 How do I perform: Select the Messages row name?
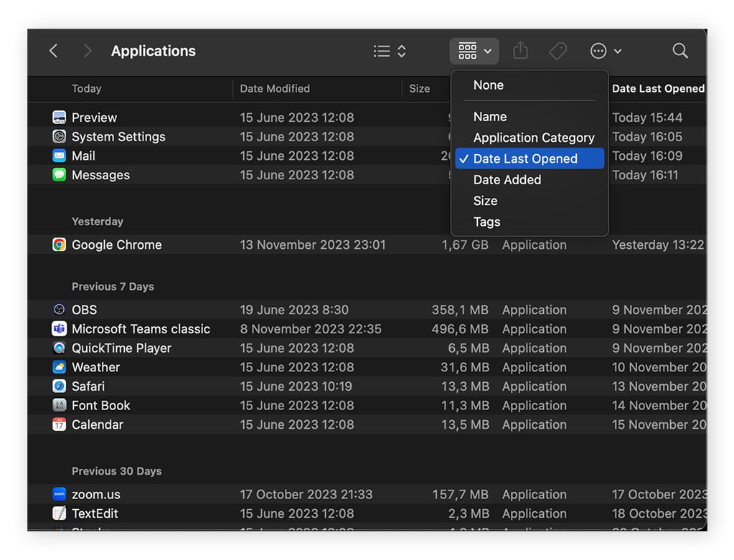pyautogui.click(x=100, y=175)
